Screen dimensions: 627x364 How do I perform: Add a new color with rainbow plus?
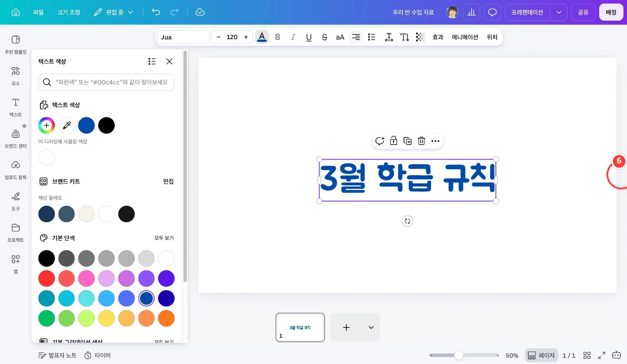point(47,125)
